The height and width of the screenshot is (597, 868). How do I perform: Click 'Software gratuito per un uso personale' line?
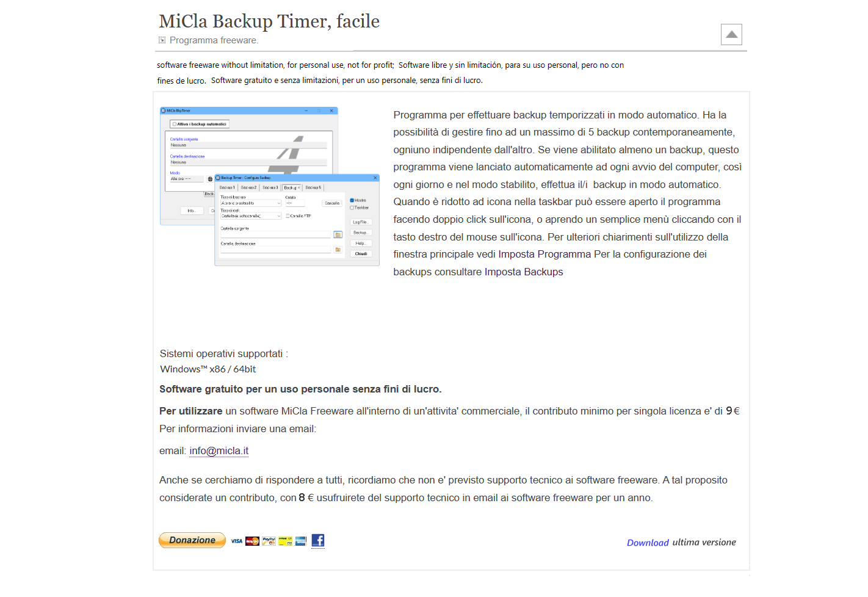click(300, 389)
